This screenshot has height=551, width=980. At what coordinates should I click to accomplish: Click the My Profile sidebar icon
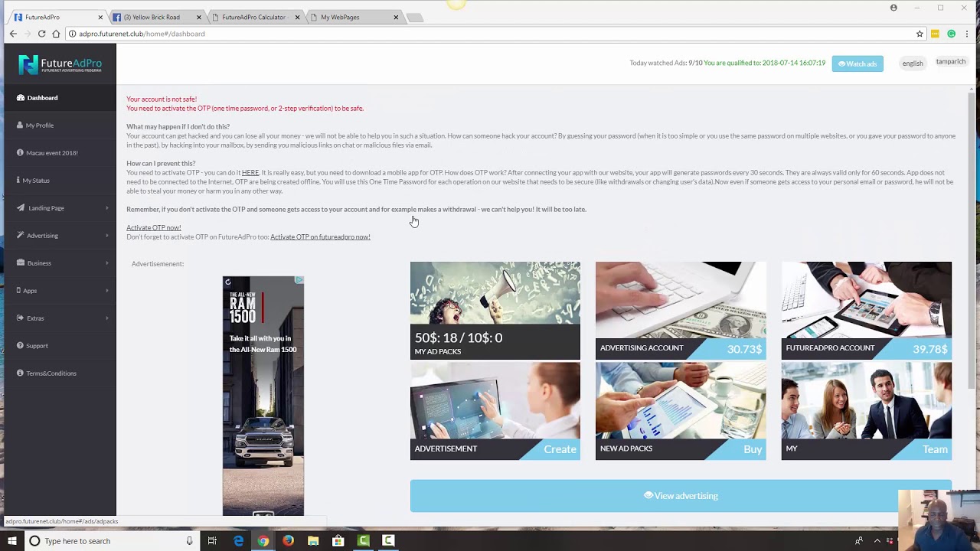coord(20,126)
